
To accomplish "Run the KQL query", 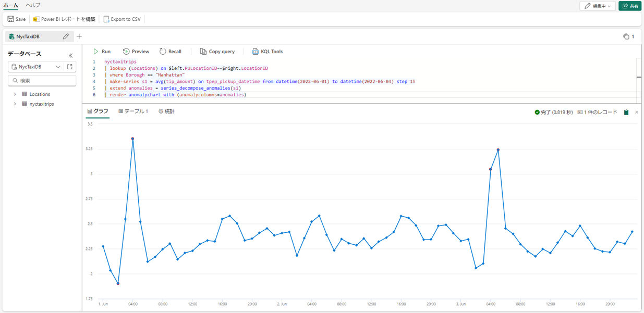I will click(102, 52).
